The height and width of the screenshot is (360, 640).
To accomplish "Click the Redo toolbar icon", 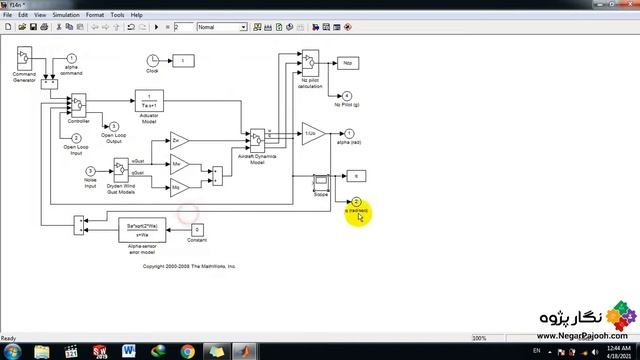I will [x=142, y=27].
